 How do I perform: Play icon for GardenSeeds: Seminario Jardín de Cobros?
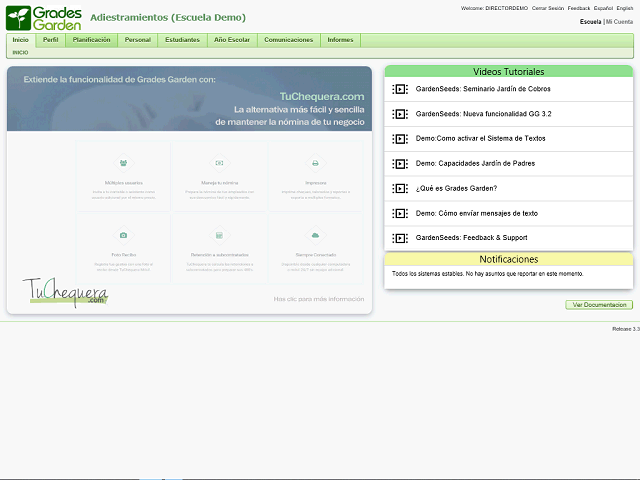click(x=400, y=89)
